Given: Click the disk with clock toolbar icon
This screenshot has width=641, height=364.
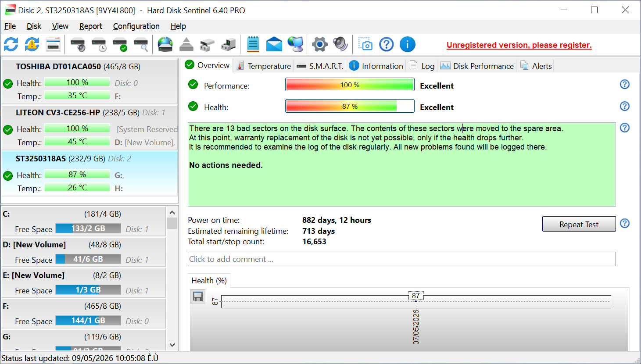Looking at the screenshot, I should 99,44.
